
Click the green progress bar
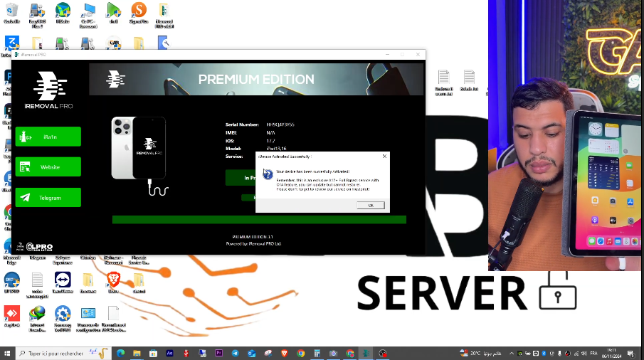(259, 220)
